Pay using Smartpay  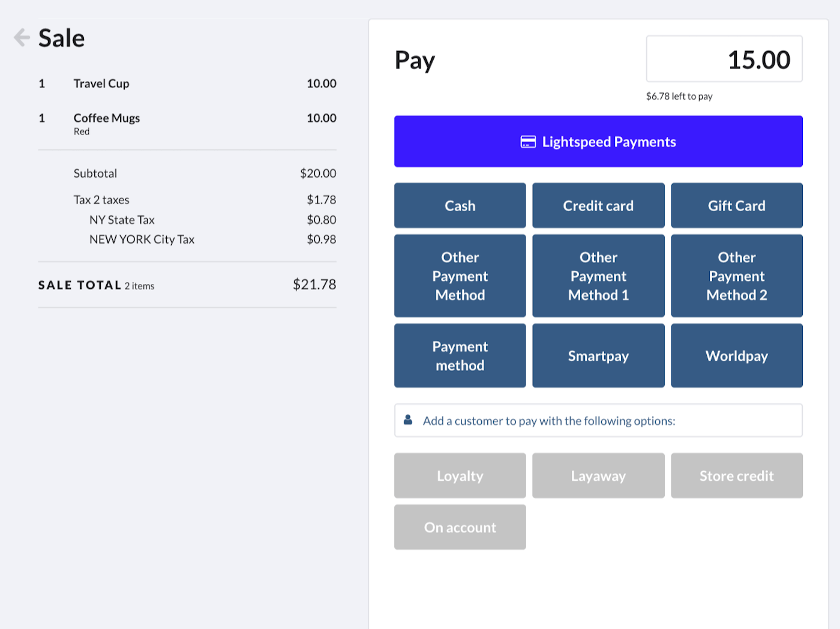click(x=598, y=355)
